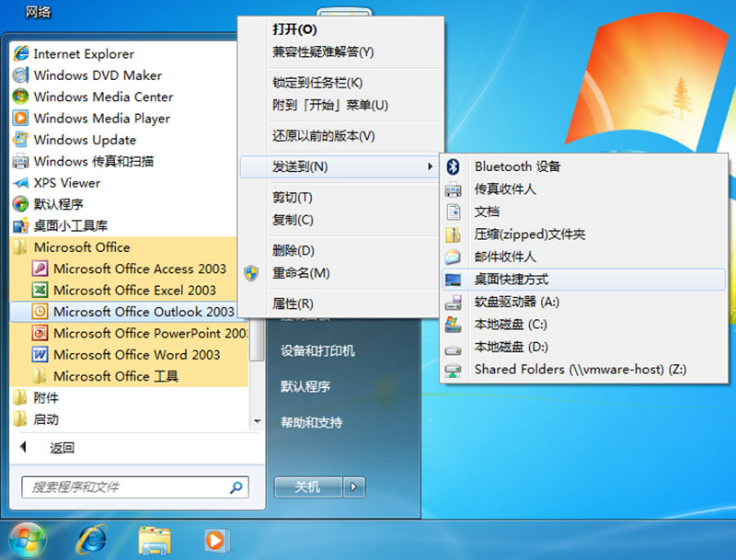This screenshot has height=560, width=736.
Task: Open 帮助和支持 in the Start menu
Action: click(x=312, y=422)
